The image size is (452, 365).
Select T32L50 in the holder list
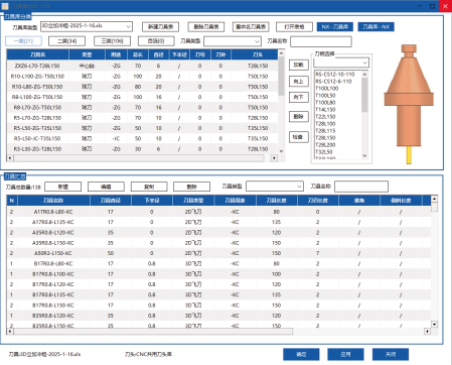pyautogui.click(x=324, y=152)
